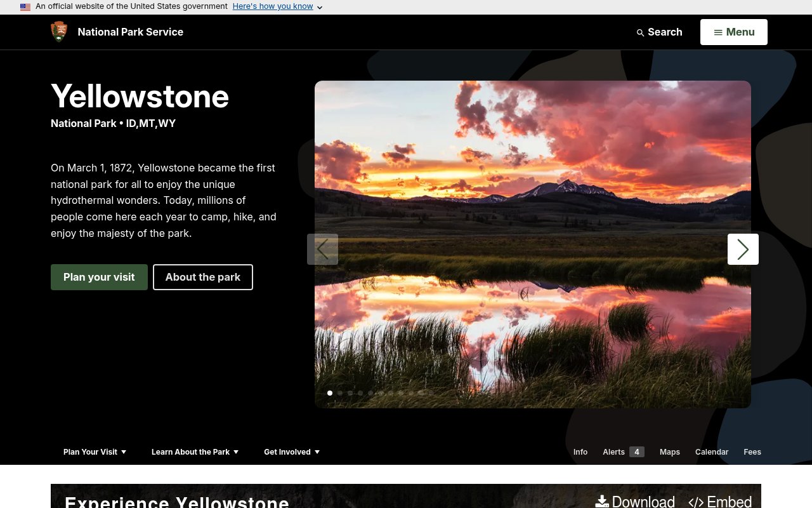
Task: Click the Download icon button
Action: click(635, 502)
